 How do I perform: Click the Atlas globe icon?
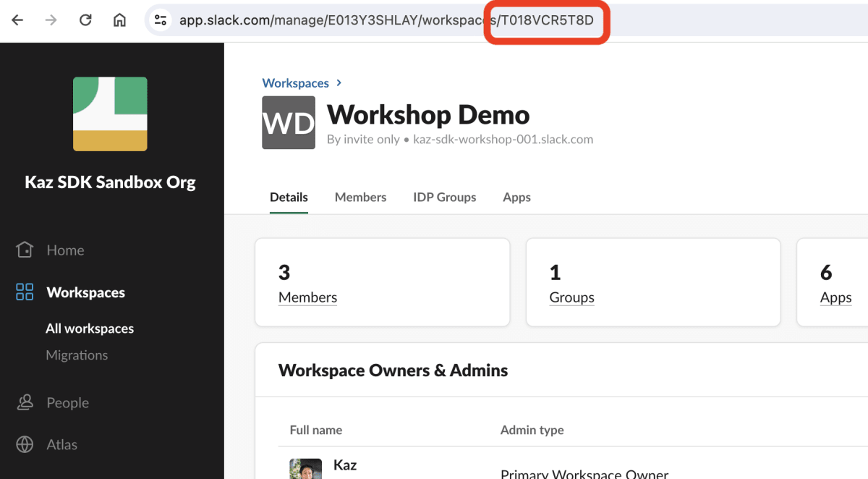pos(25,444)
